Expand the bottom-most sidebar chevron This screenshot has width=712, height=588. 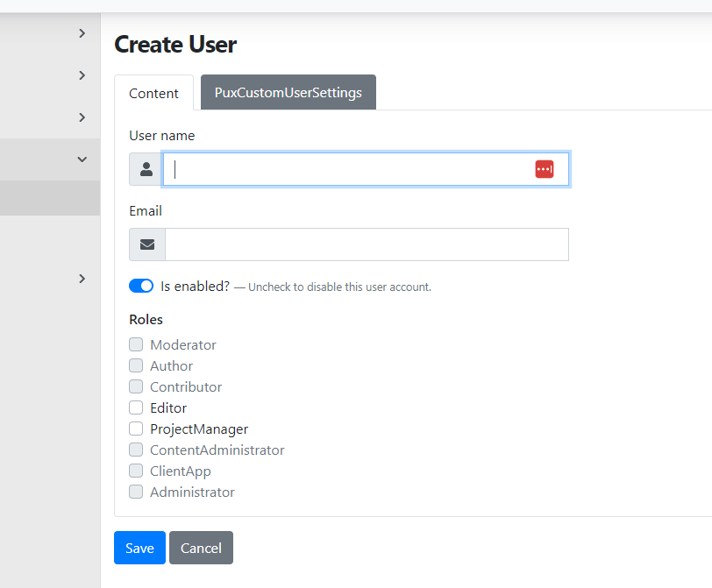point(82,279)
